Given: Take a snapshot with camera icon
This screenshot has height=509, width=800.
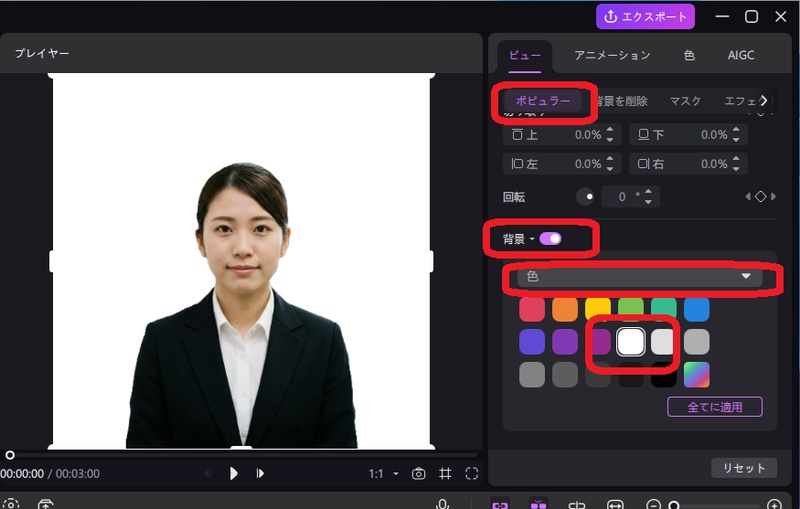Looking at the screenshot, I should [x=418, y=474].
